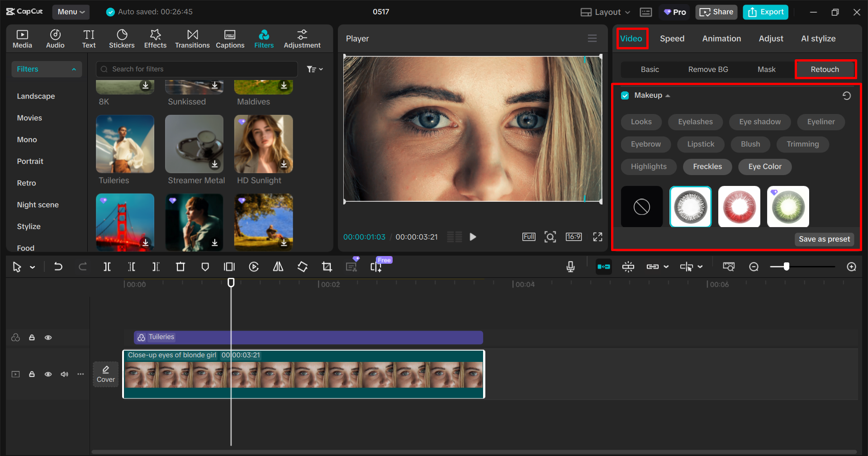The image size is (868, 456).
Task: Open the Adjustment panel
Action: click(302, 38)
